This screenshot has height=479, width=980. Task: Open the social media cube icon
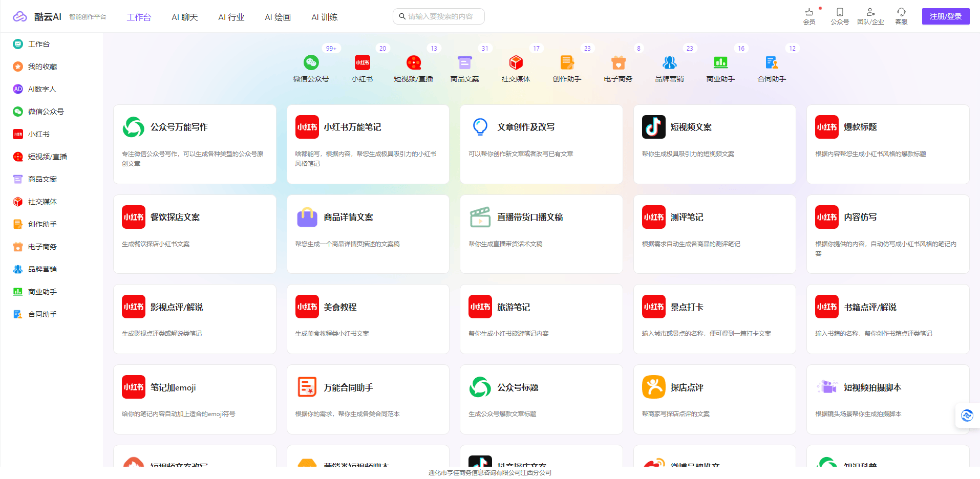tap(516, 63)
